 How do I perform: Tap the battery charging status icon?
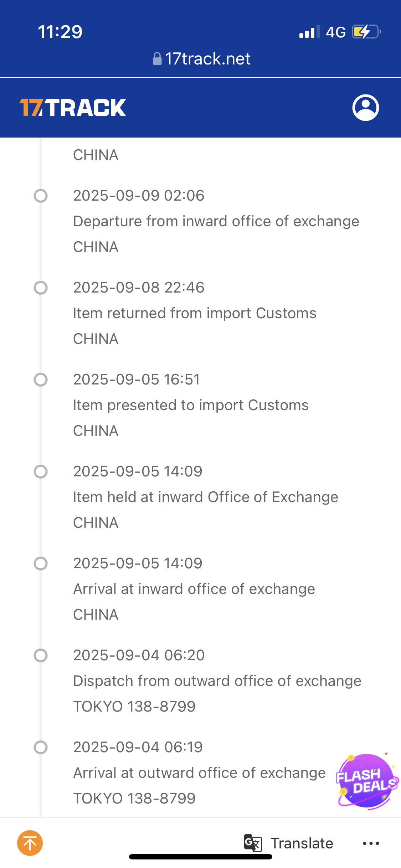[366, 32]
